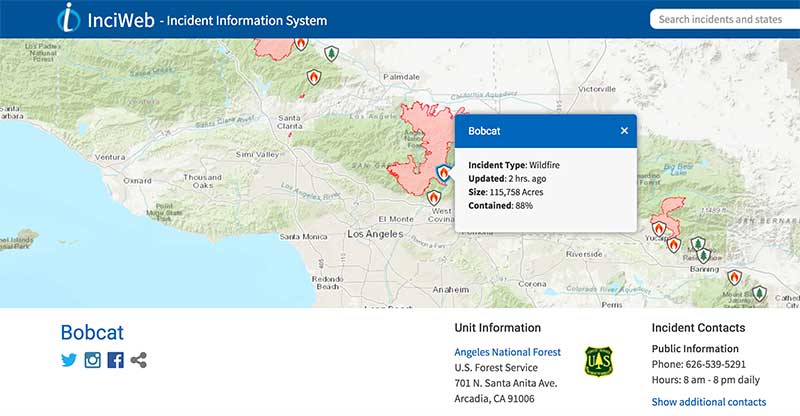Viewport: 800px width, 416px height.
Task: Click 'Incident Type: Wildfire' in popup
Action: (514, 165)
